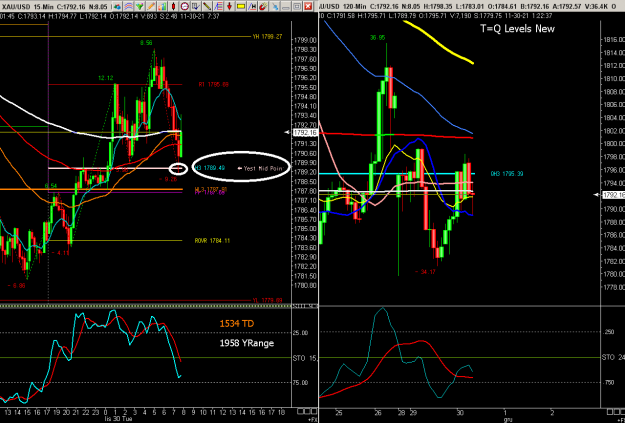625x423 pixels.
Task: Click the 'STO 15' stochastic label on left chart
Action: point(306,358)
